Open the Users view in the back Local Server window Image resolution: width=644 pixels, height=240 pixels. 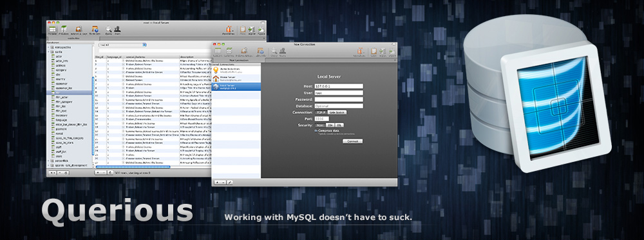coord(117,30)
